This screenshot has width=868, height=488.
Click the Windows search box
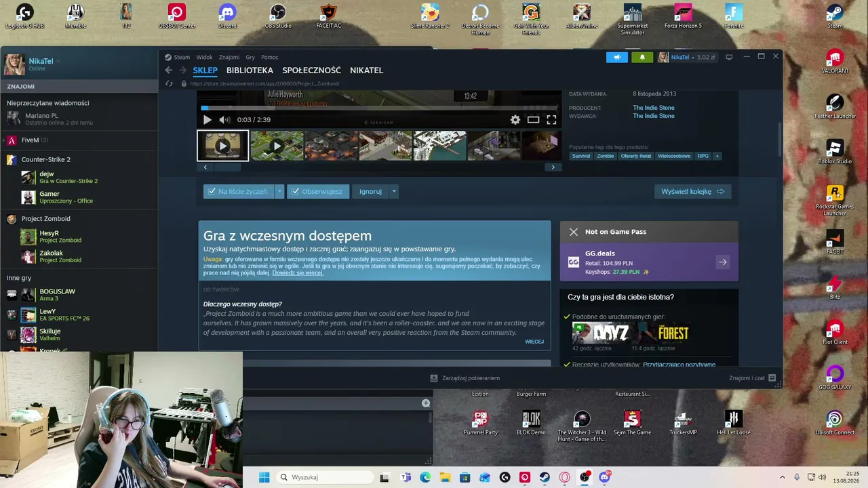point(325,477)
